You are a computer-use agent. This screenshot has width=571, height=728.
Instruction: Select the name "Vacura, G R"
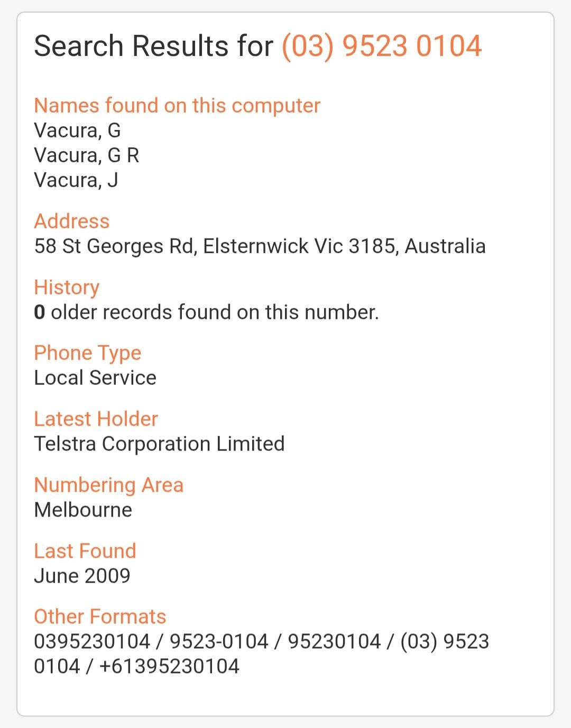[x=87, y=155]
